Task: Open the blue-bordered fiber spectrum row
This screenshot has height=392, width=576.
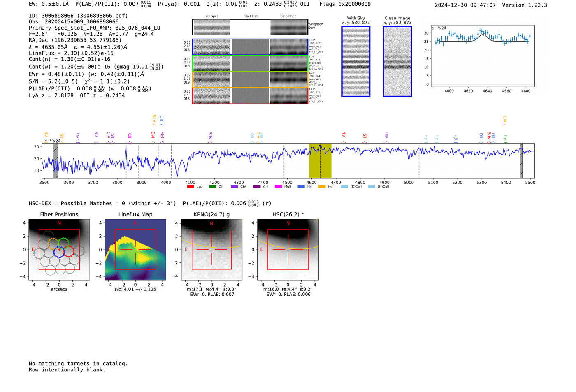Action: coord(250,47)
